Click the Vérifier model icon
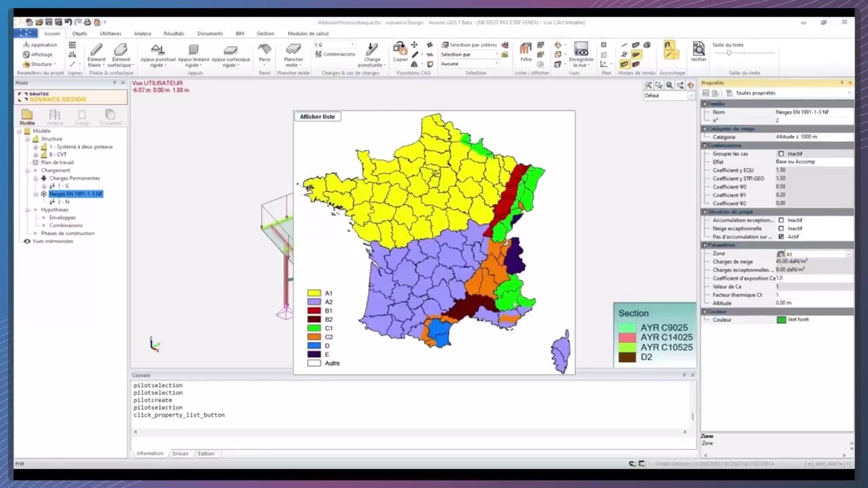The image size is (868, 488). click(698, 49)
